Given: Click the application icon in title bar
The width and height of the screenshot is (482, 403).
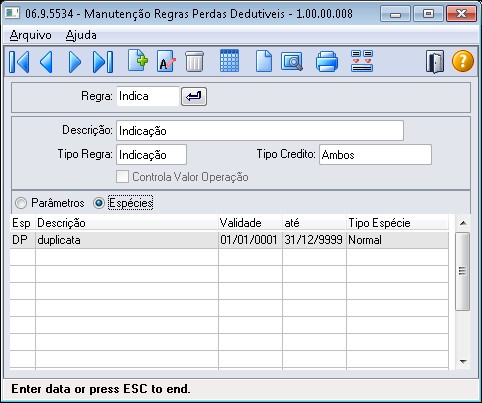Looking at the screenshot, I should point(13,13).
